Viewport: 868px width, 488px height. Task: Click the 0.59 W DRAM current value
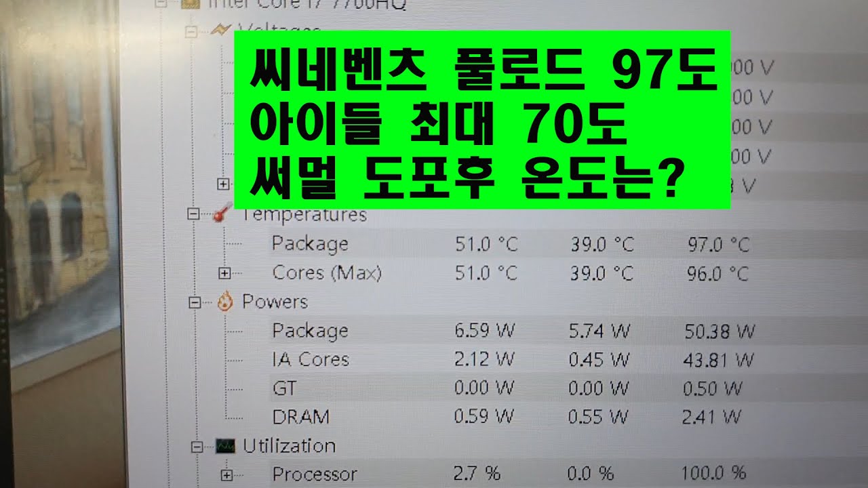[485, 418]
